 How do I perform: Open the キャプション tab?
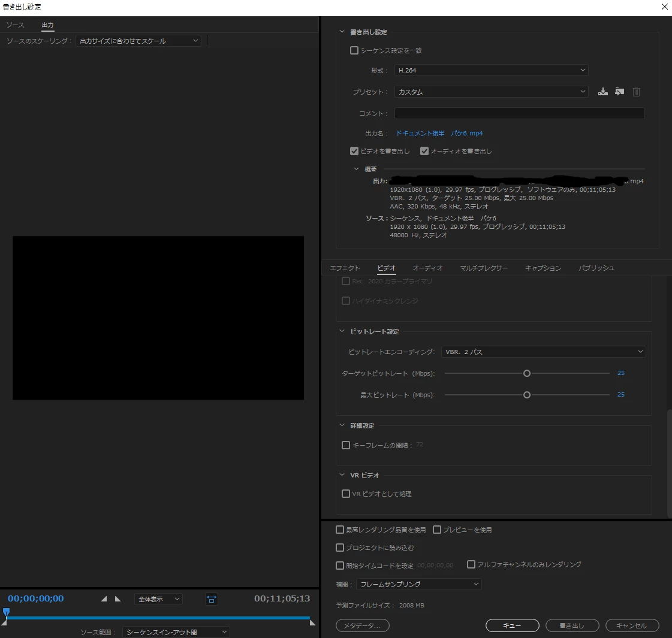(544, 268)
